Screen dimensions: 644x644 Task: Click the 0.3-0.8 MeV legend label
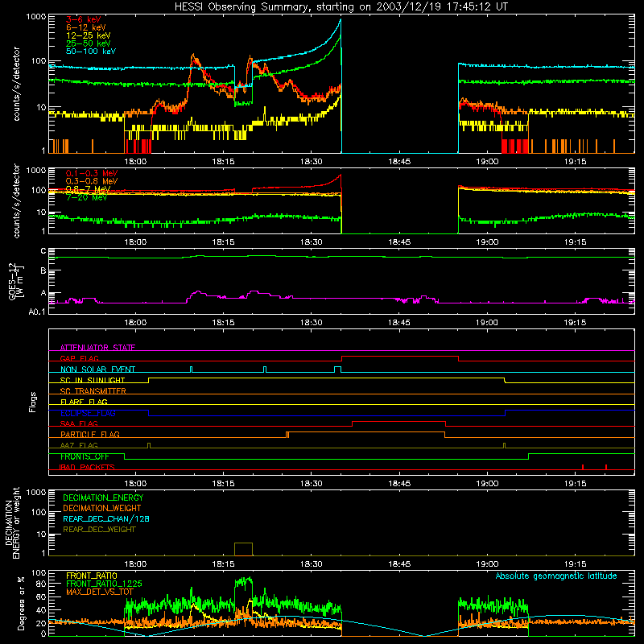tap(92, 181)
